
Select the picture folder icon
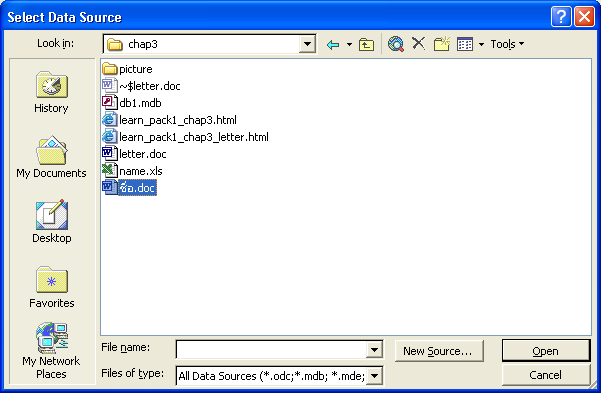point(110,69)
